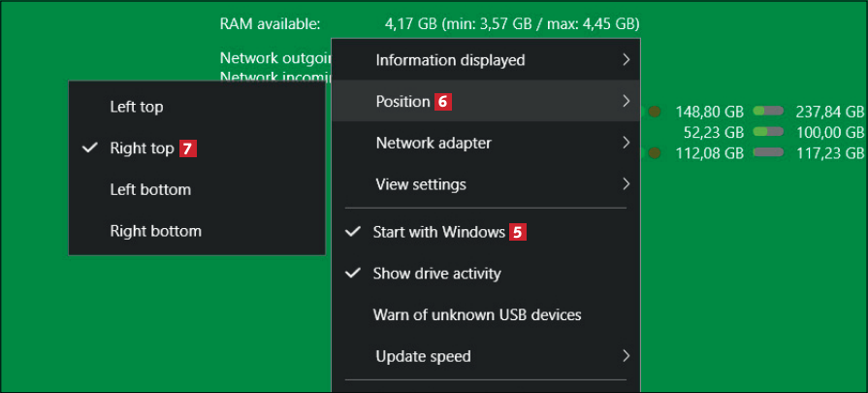Expand the Information displayed submenu
Screen dimensions: 868x393
(450, 60)
